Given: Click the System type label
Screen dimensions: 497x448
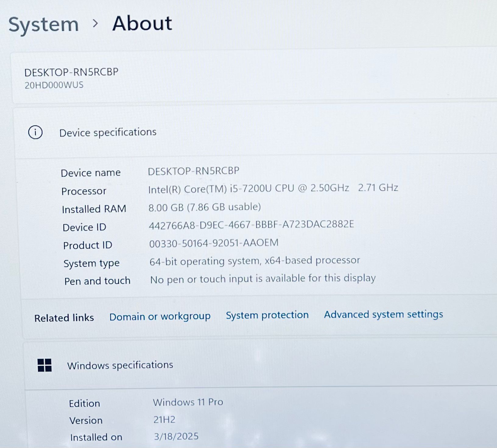Looking at the screenshot, I should 91,263.
